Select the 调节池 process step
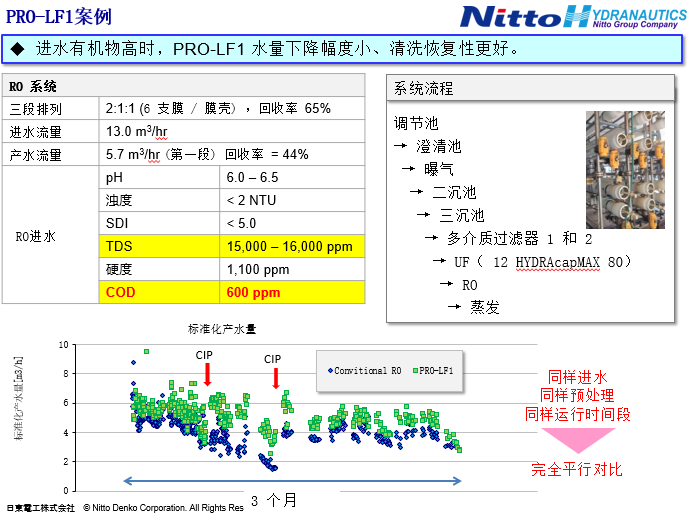Image resolution: width=689 pixels, height=515 pixels. (x=416, y=123)
